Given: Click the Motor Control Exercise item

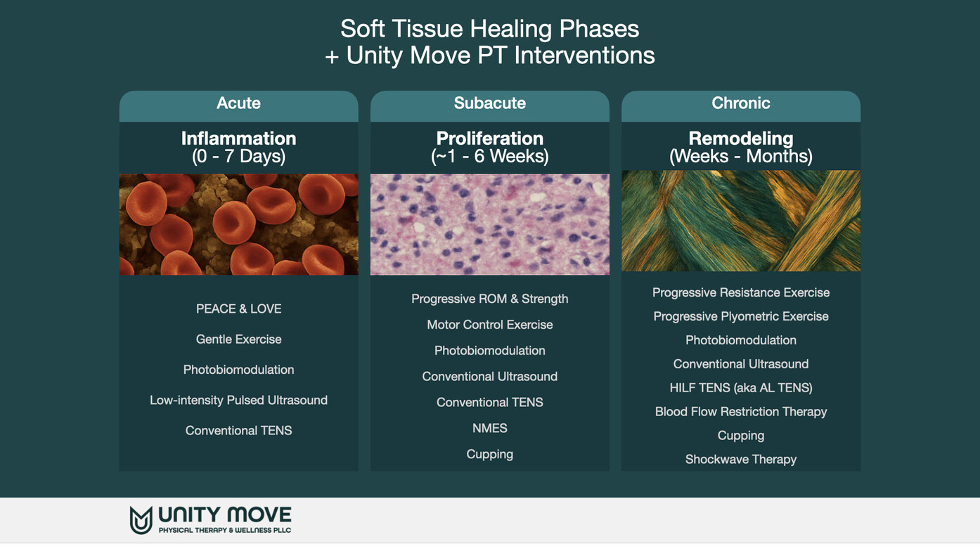Looking at the screenshot, I should coord(489,325).
